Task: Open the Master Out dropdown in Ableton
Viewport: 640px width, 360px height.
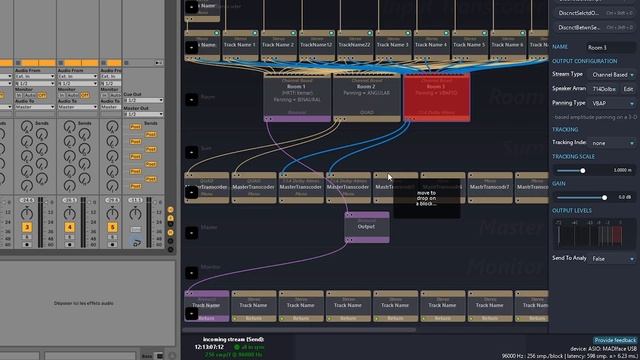Action: [x=143, y=114]
